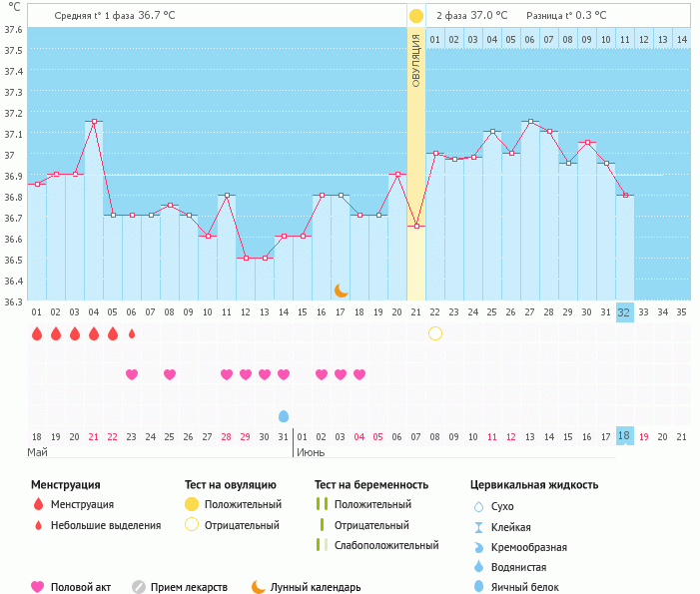The width and height of the screenshot is (700, 594).
Task: Click the phase 2 day 14 header cell
Action: 681,39
